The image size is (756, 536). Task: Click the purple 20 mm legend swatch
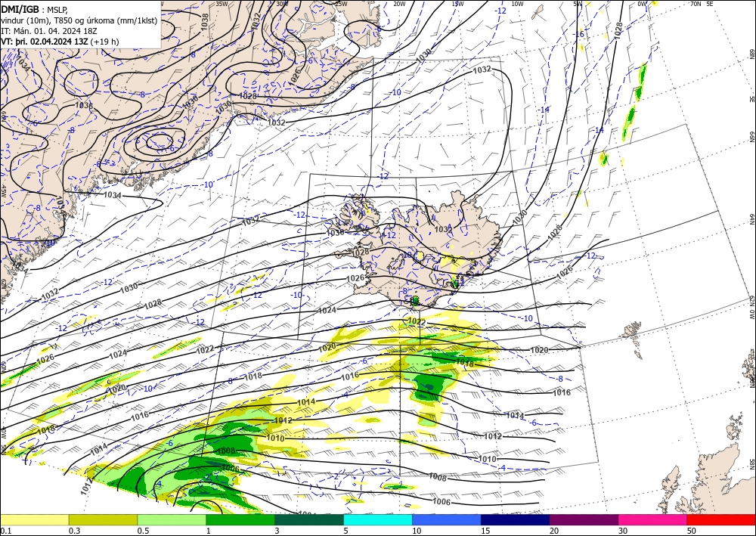click(x=584, y=519)
